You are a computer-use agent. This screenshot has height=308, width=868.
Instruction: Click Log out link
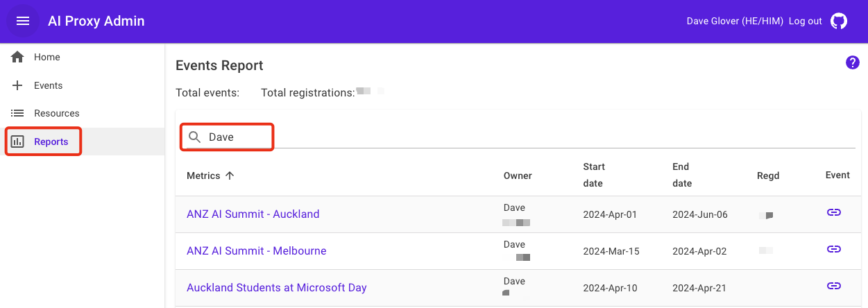coord(805,21)
